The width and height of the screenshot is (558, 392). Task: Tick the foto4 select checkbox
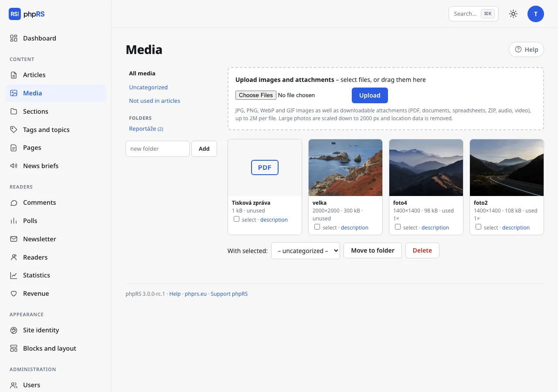point(398,227)
